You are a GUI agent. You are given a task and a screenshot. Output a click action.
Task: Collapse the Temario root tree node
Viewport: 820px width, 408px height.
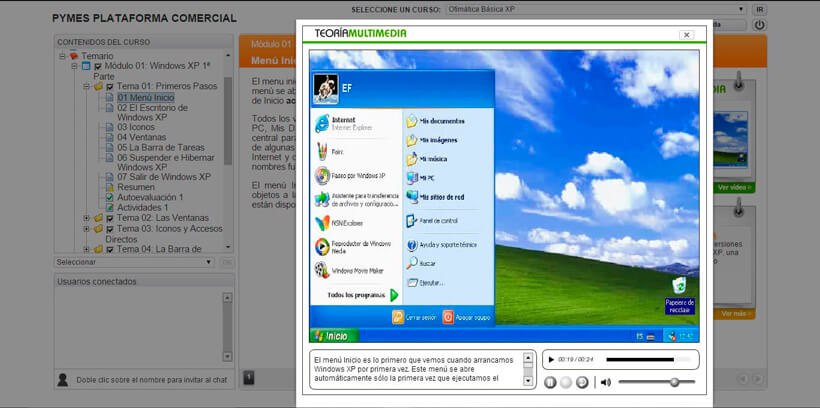(62, 56)
